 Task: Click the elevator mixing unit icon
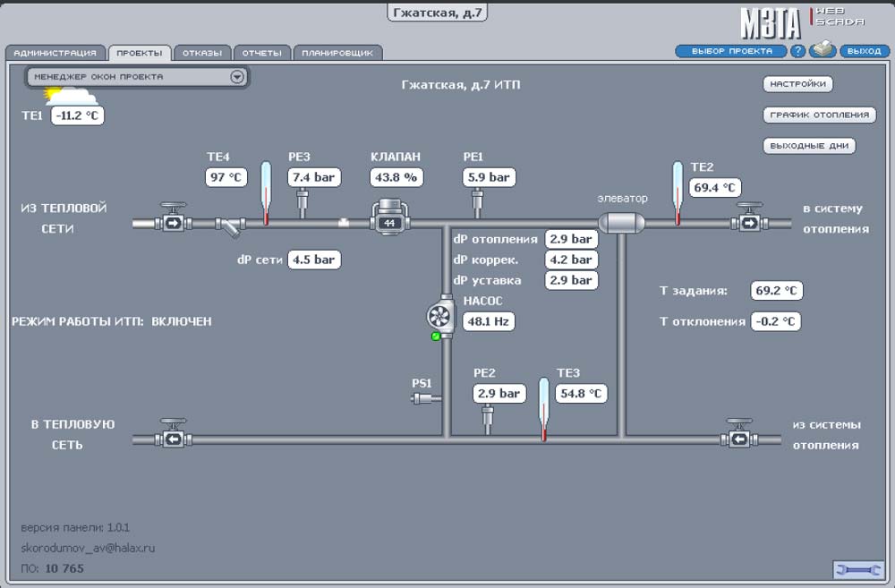click(x=621, y=223)
